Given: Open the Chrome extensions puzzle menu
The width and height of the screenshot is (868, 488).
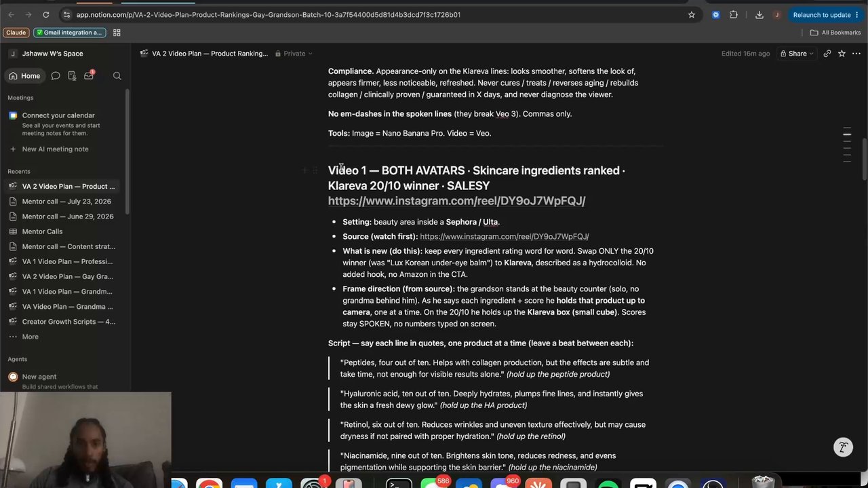Looking at the screenshot, I should (734, 14).
